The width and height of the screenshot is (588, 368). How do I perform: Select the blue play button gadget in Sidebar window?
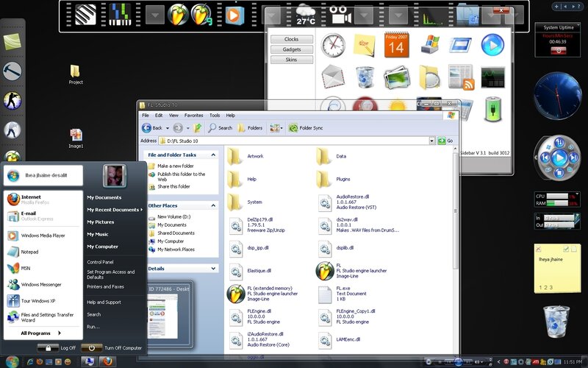(492, 45)
